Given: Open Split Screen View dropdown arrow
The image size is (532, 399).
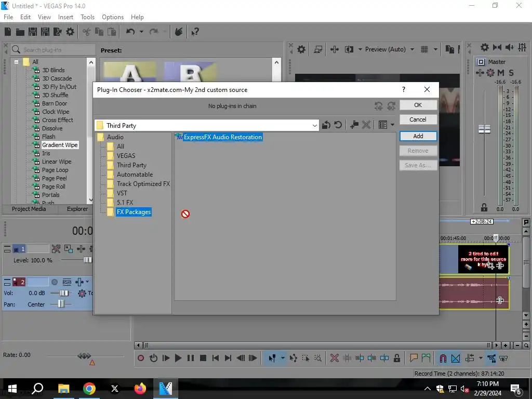Looking at the screenshot, I should [360, 49].
